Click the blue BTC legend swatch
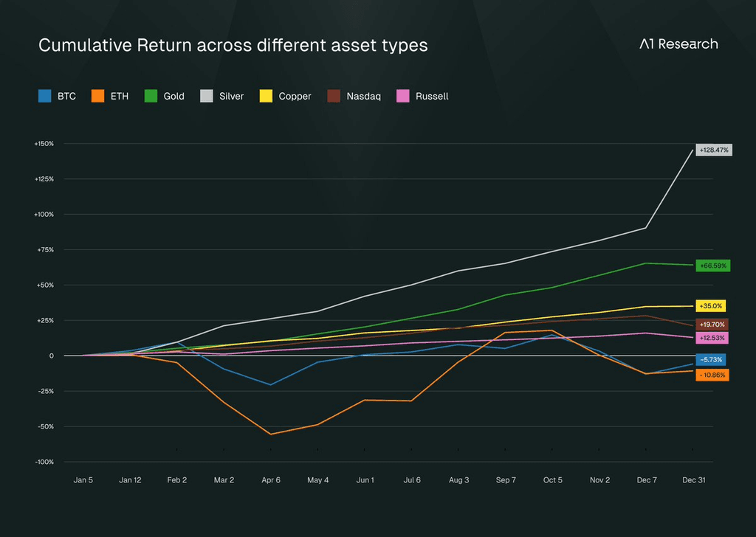 (45, 96)
